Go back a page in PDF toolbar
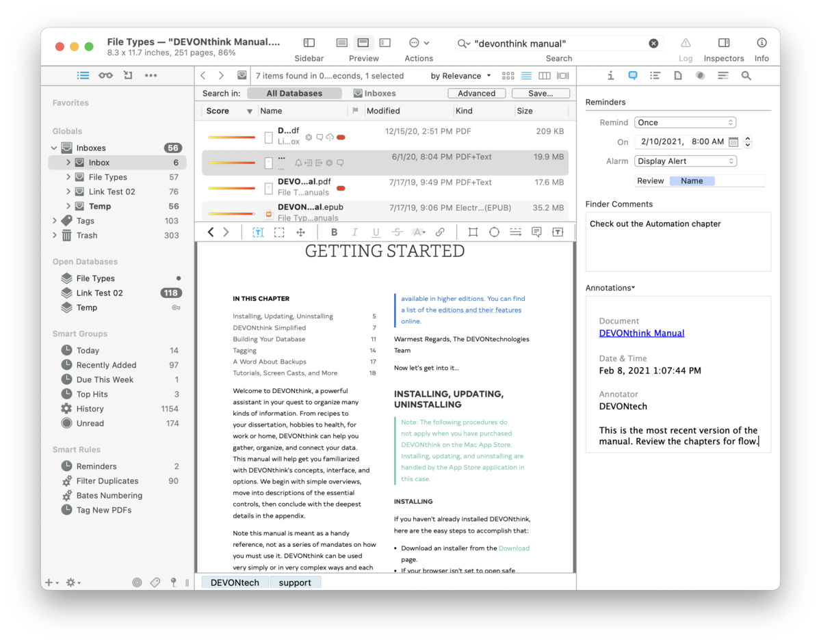 [211, 232]
